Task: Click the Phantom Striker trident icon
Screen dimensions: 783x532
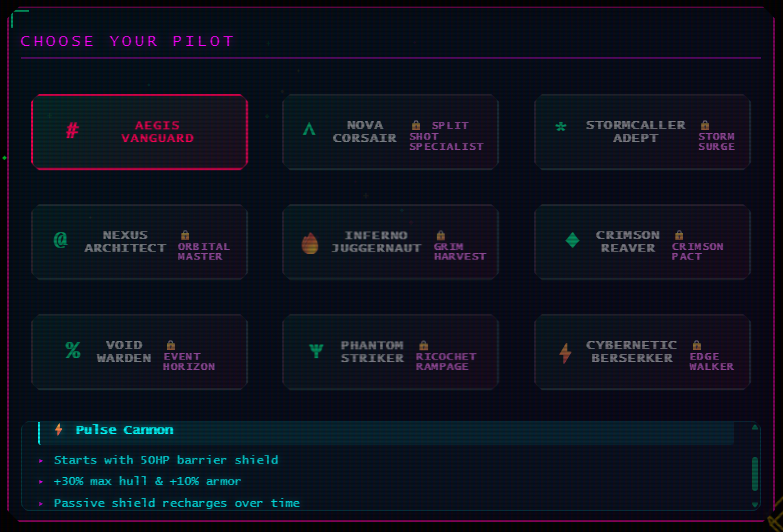Action: pos(317,350)
